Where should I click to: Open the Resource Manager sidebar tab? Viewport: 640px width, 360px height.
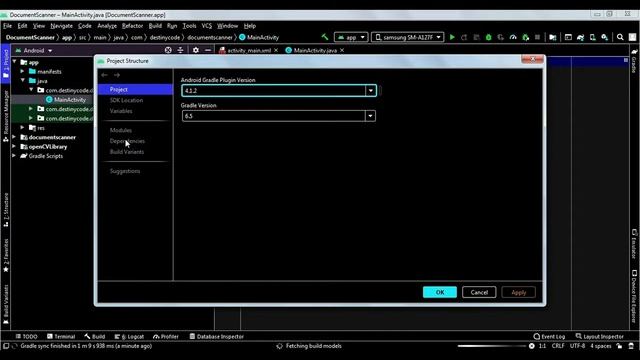point(6,116)
